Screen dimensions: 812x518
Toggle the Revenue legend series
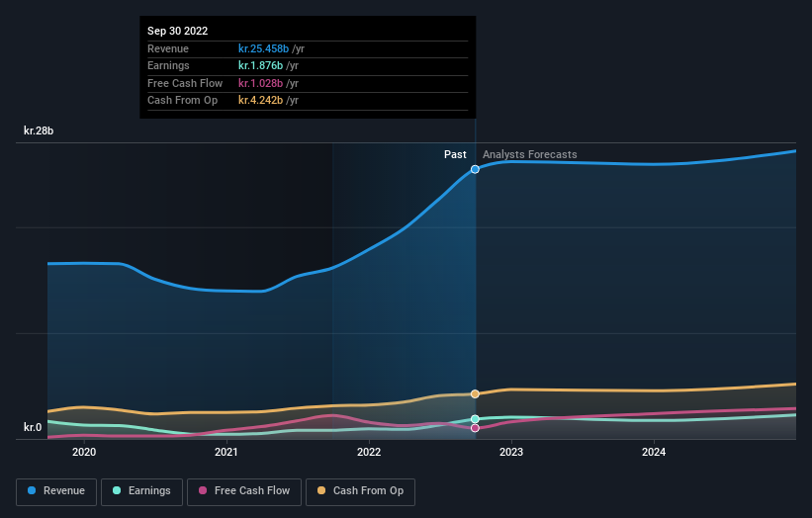[56, 491]
